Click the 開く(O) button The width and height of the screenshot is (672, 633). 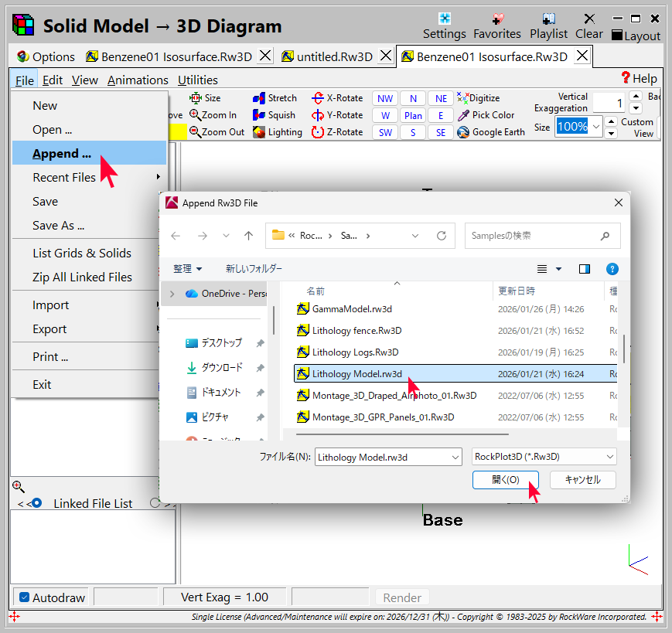pos(505,479)
